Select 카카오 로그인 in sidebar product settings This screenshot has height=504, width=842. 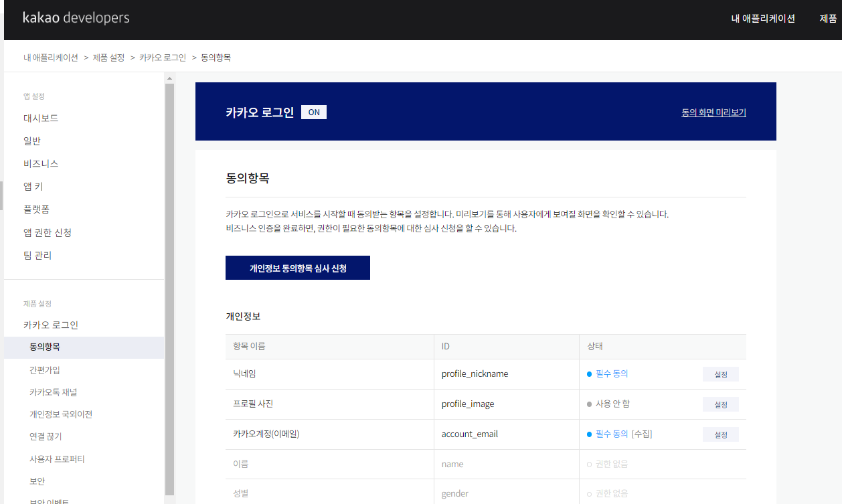(51, 325)
